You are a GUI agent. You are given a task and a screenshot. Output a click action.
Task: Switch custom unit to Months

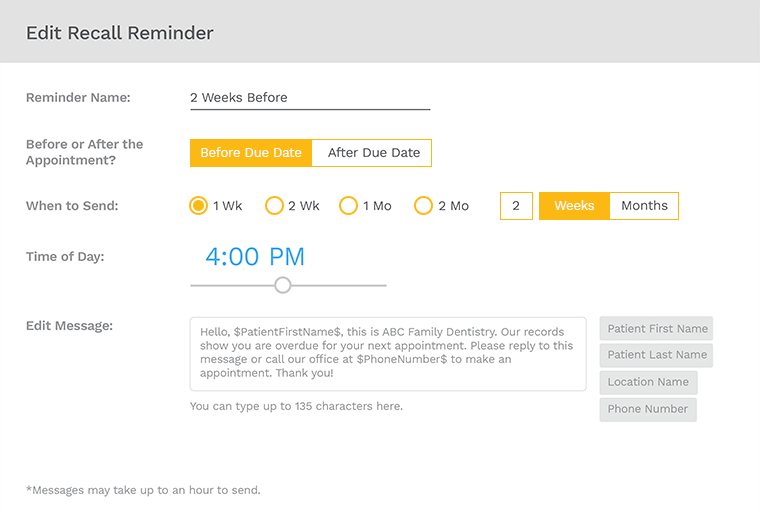tap(644, 206)
